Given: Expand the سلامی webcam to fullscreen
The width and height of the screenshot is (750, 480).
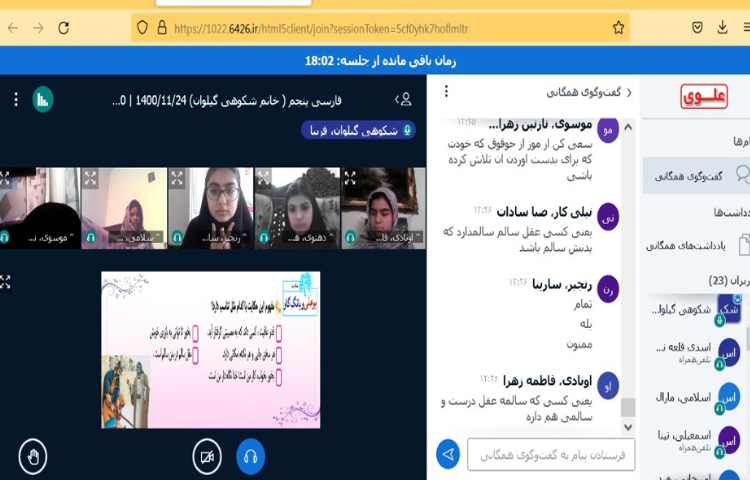Looking at the screenshot, I should pyautogui.click(x=90, y=178).
